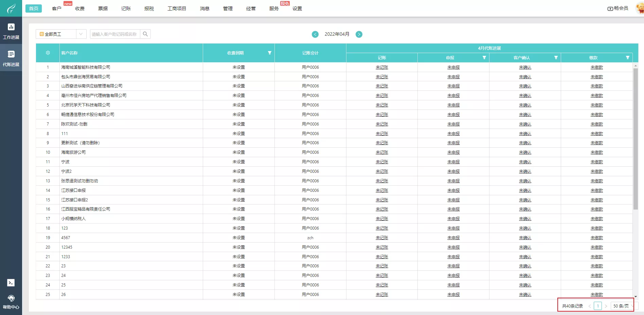Screen dimensions: 644x315
Task: Open the 全部员工 employee dropdown
Action: (61, 34)
